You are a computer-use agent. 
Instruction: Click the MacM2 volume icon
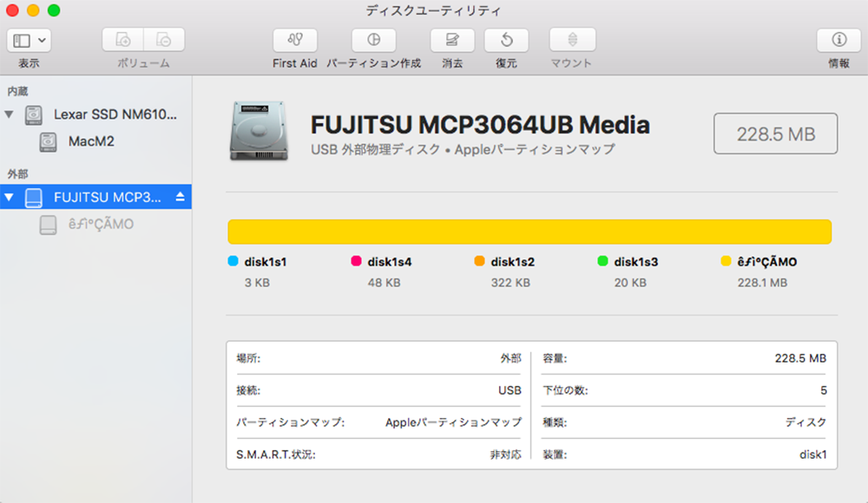48,141
